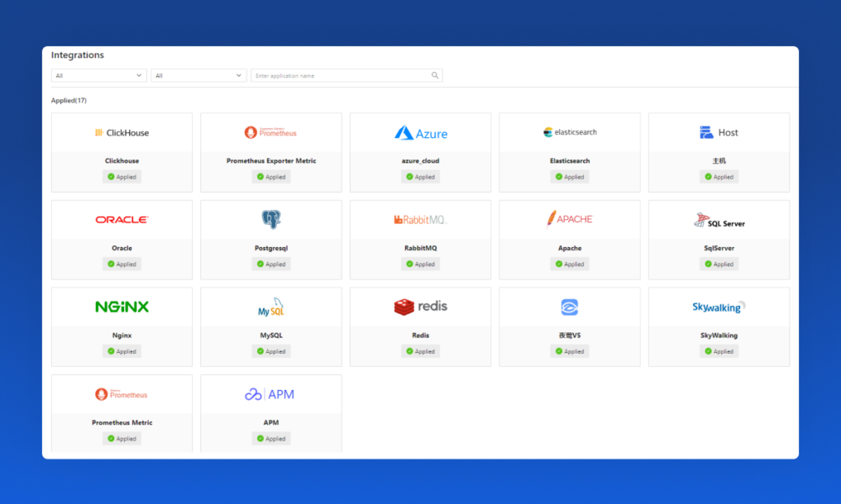The height and width of the screenshot is (504, 841).
Task: Expand the first All filter dropdown
Action: 99,76
